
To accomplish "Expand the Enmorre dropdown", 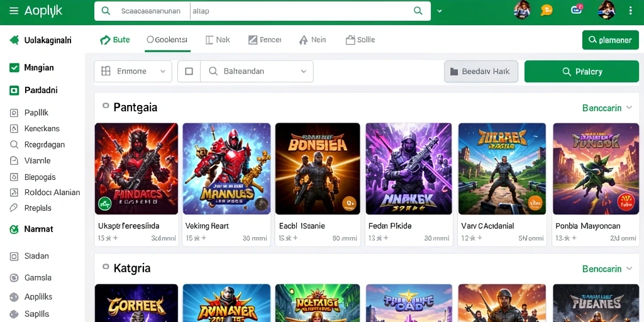I will (x=133, y=72).
